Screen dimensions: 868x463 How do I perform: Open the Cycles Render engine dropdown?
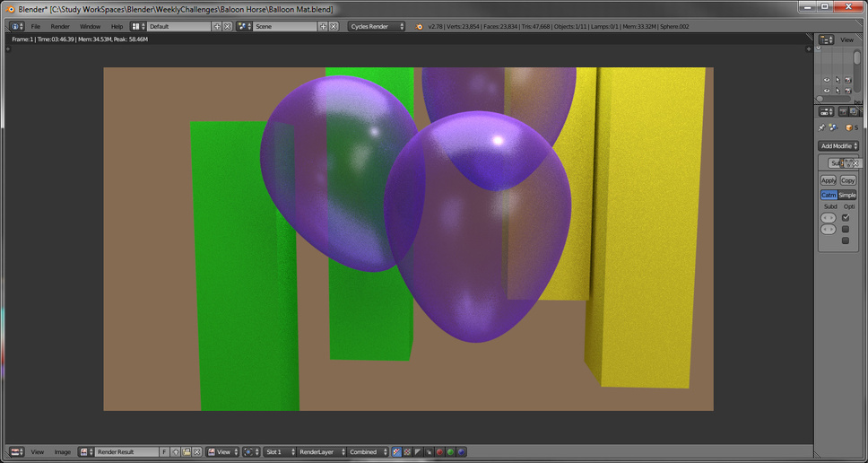(377, 27)
